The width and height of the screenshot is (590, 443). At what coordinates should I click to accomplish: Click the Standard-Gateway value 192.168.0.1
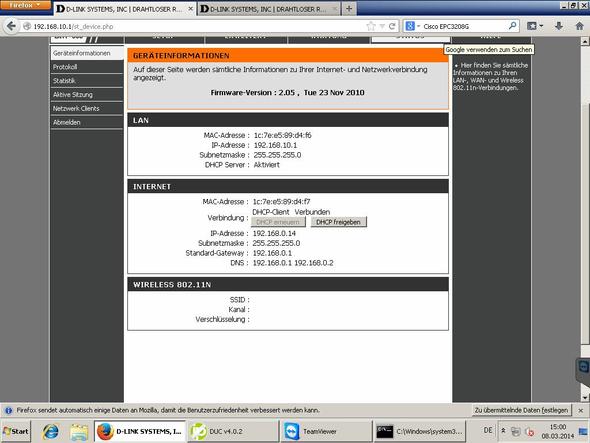point(272,253)
